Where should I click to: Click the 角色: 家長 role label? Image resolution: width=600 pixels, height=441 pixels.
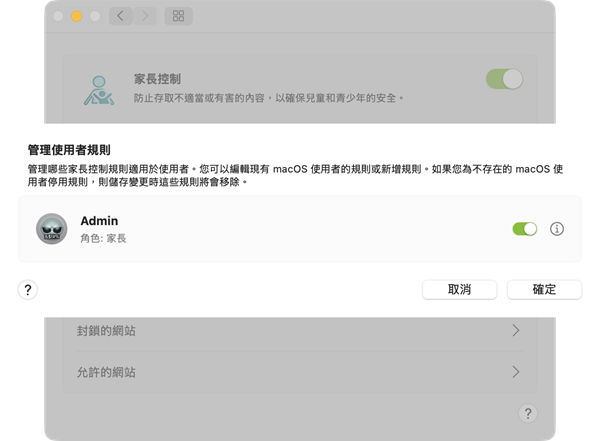[x=103, y=238]
